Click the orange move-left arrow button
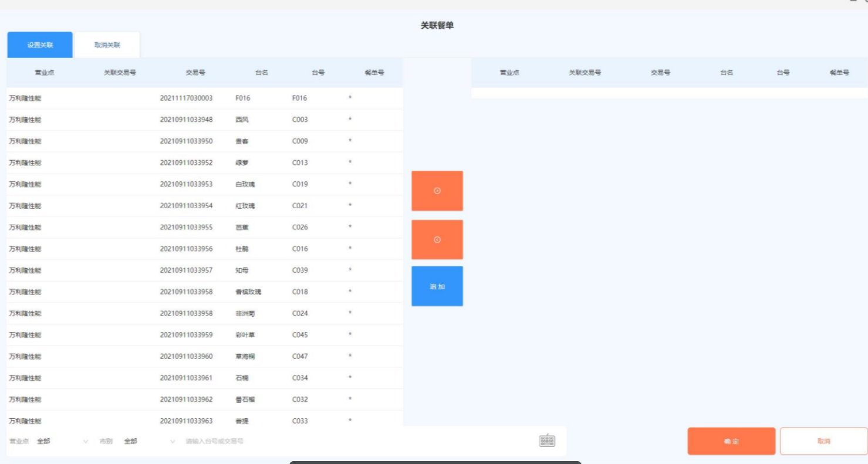The width and height of the screenshot is (868, 464). pyautogui.click(x=437, y=239)
